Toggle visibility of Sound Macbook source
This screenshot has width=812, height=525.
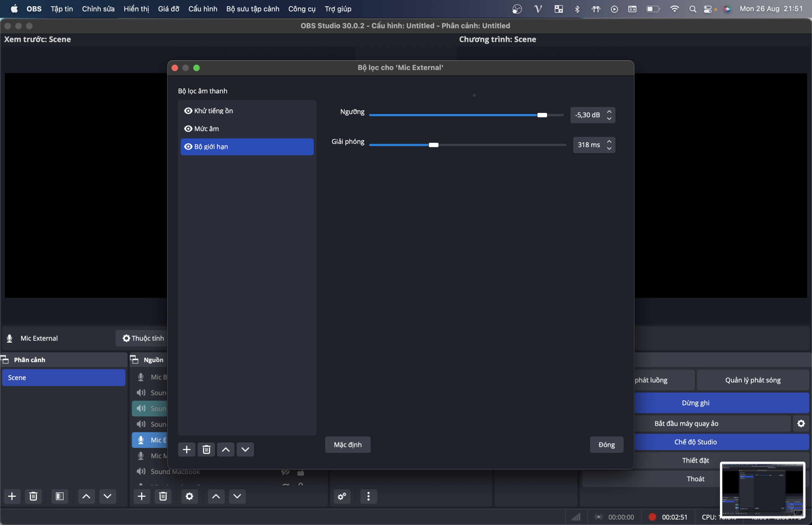286,472
